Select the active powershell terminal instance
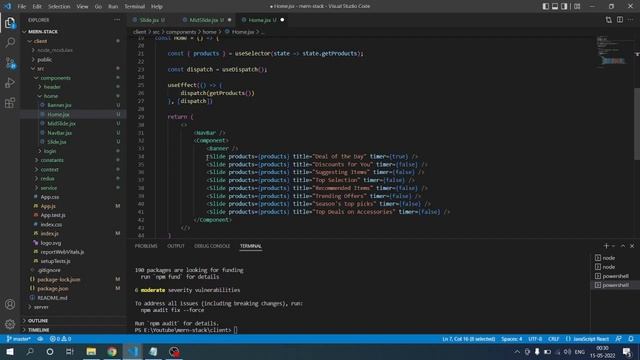 click(x=614, y=285)
